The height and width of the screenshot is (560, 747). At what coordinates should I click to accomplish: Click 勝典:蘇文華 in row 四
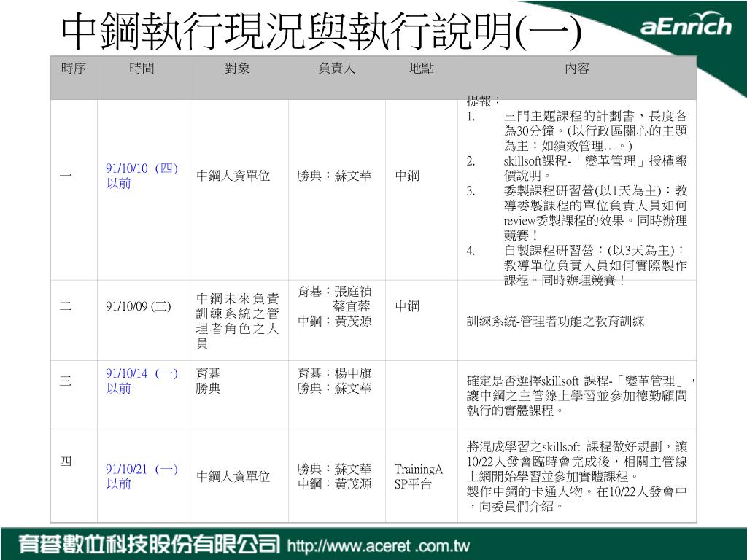(334, 470)
